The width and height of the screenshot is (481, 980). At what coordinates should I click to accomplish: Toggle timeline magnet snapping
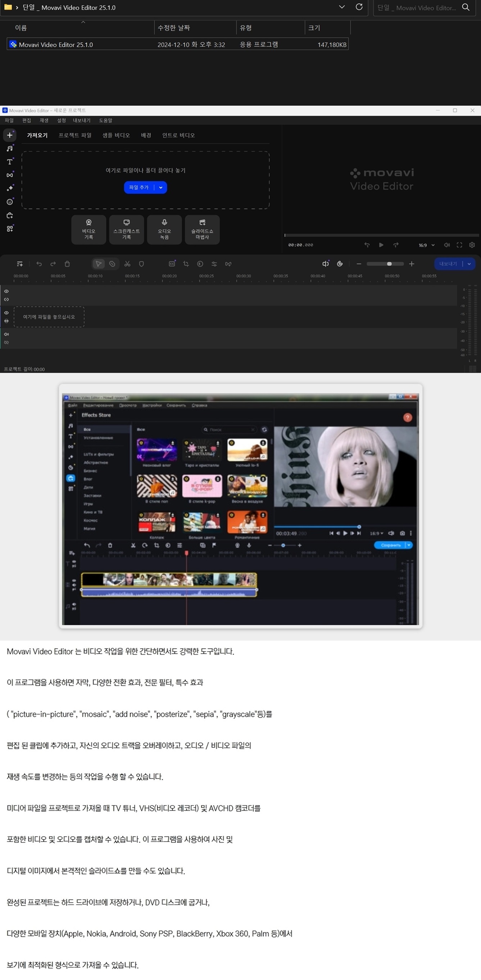(340, 264)
